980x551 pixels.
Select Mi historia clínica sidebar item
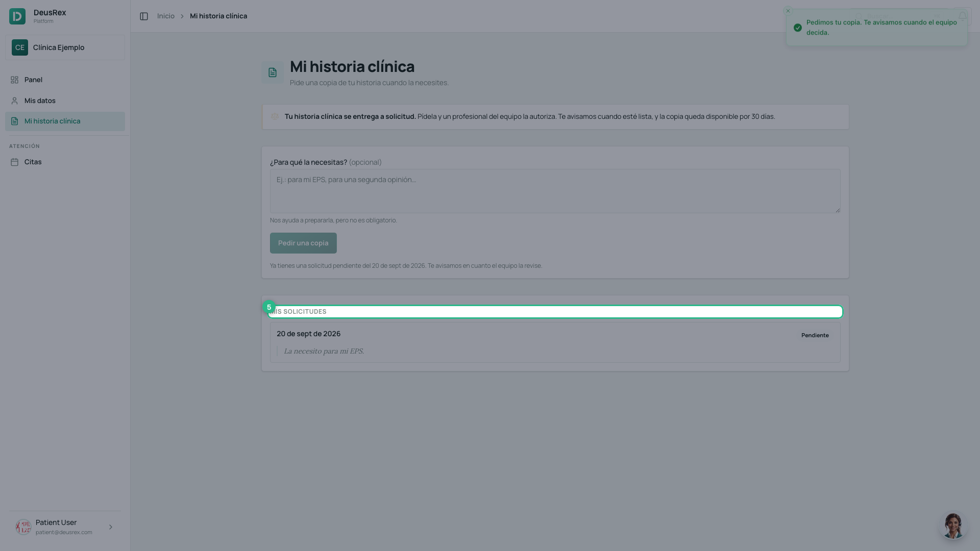tap(65, 121)
